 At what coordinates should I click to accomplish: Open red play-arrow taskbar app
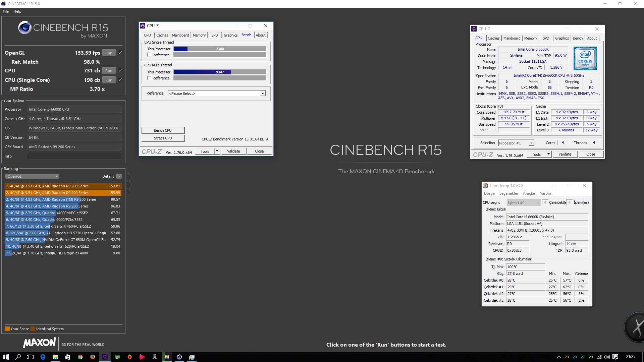(142, 357)
